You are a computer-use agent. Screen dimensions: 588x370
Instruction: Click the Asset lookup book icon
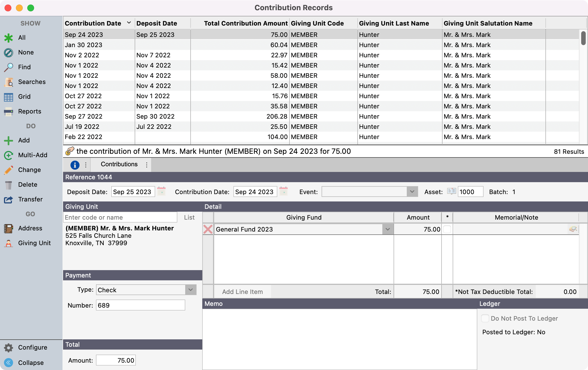tap(451, 191)
